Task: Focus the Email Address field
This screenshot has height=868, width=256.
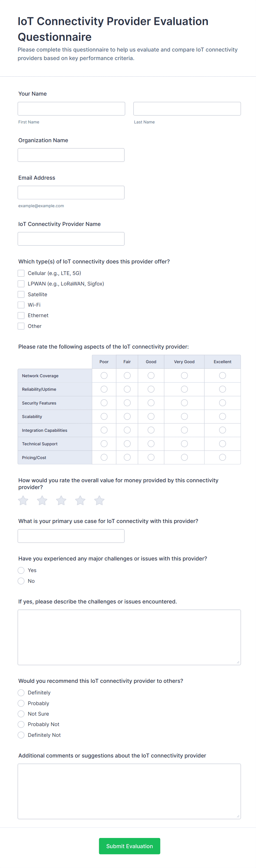Action: pos(71,192)
